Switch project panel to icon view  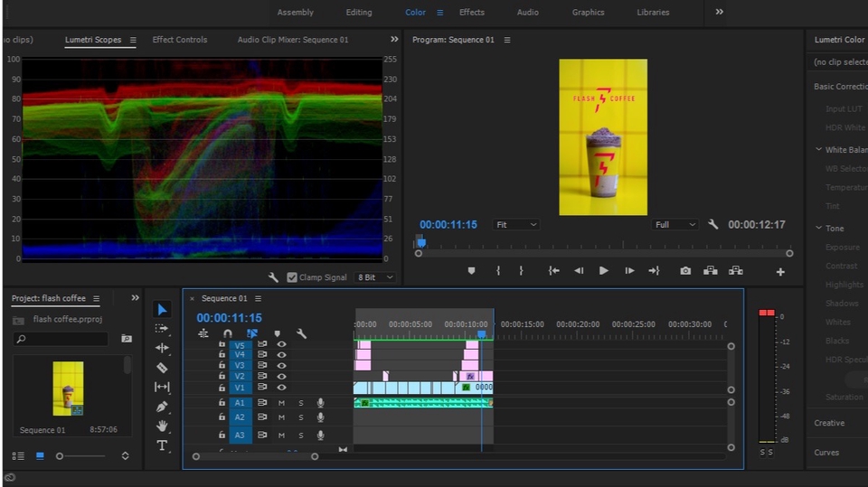point(40,456)
